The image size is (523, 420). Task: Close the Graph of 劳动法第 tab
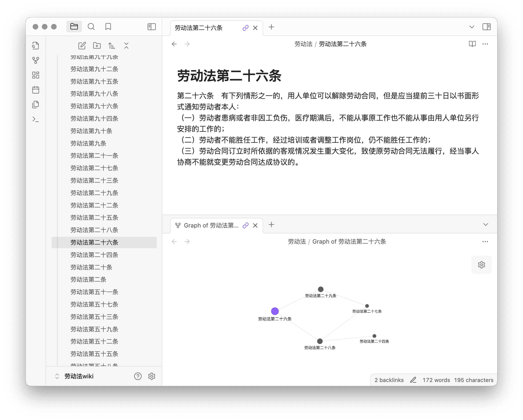pos(255,225)
